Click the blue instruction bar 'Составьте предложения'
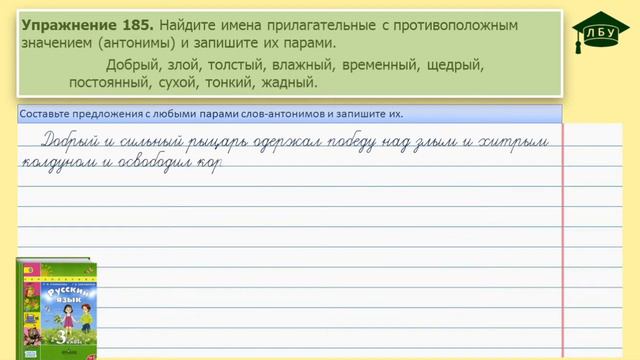The width and height of the screenshot is (640, 360). point(290,114)
